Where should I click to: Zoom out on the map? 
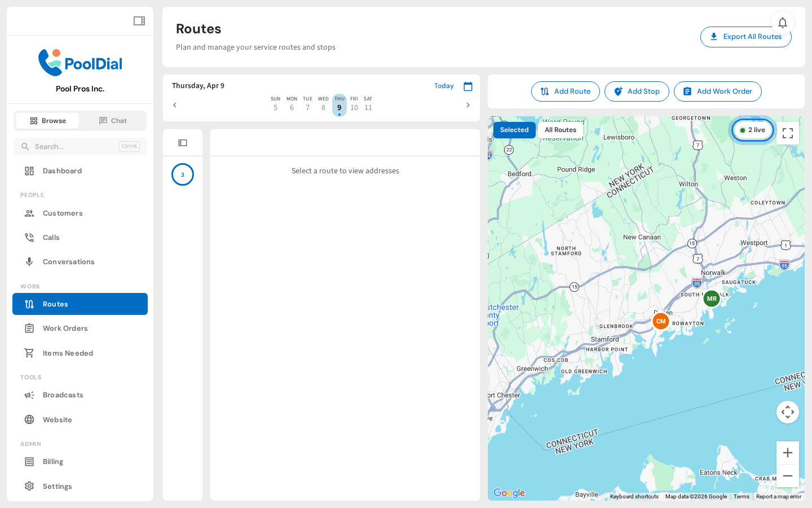(x=787, y=476)
